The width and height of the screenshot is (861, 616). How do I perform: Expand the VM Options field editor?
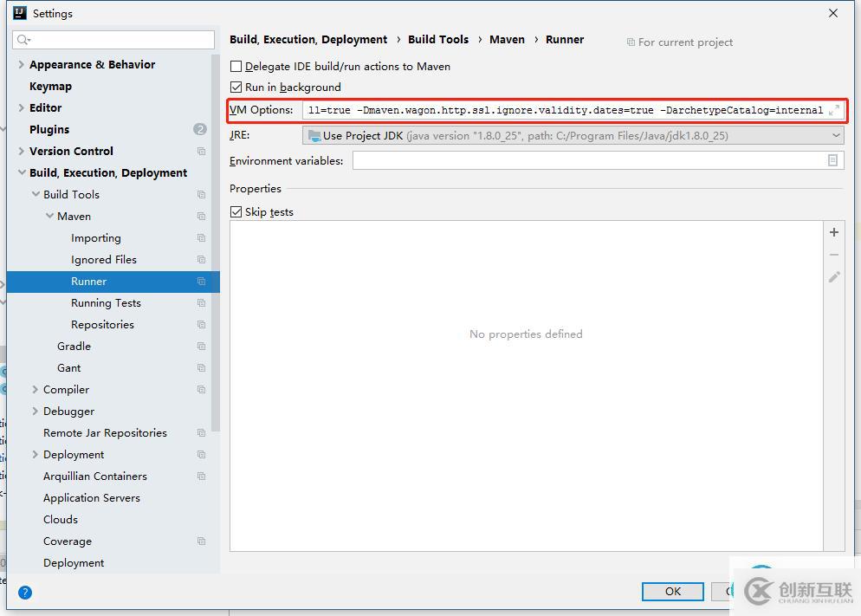pos(834,110)
